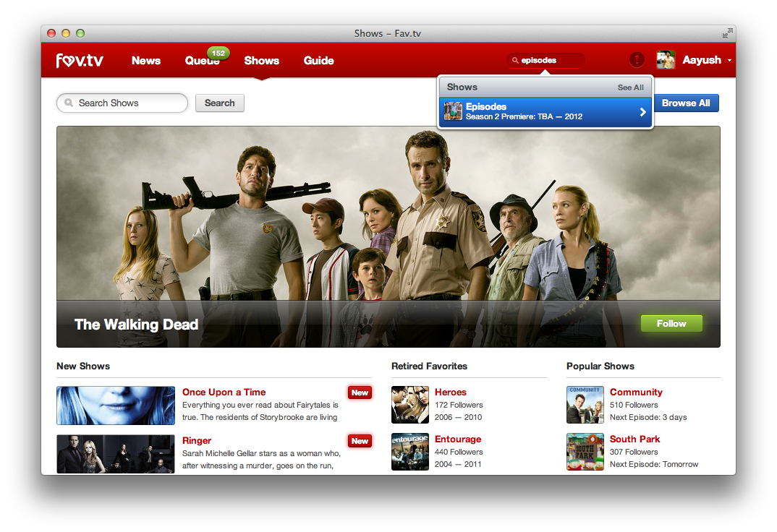Click the Popular Shows heading

pos(600,366)
